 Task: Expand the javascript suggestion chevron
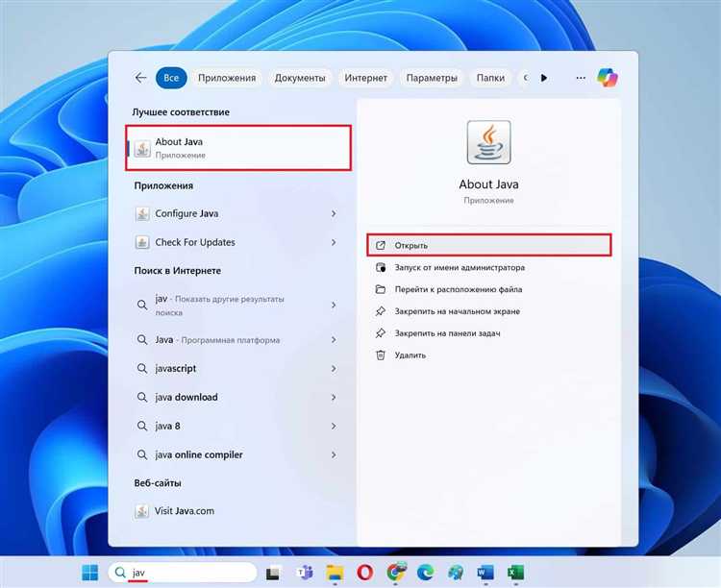click(x=334, y=368)
